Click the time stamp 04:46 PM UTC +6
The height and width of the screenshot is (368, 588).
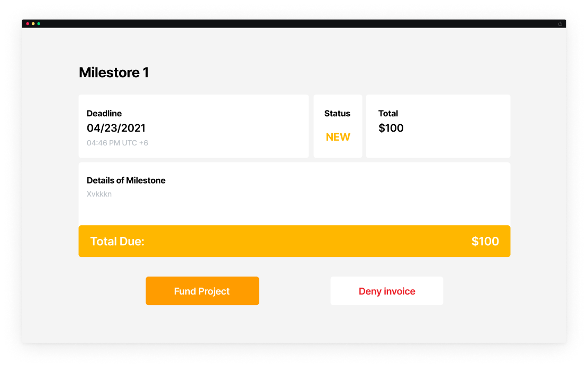point(117,143)
